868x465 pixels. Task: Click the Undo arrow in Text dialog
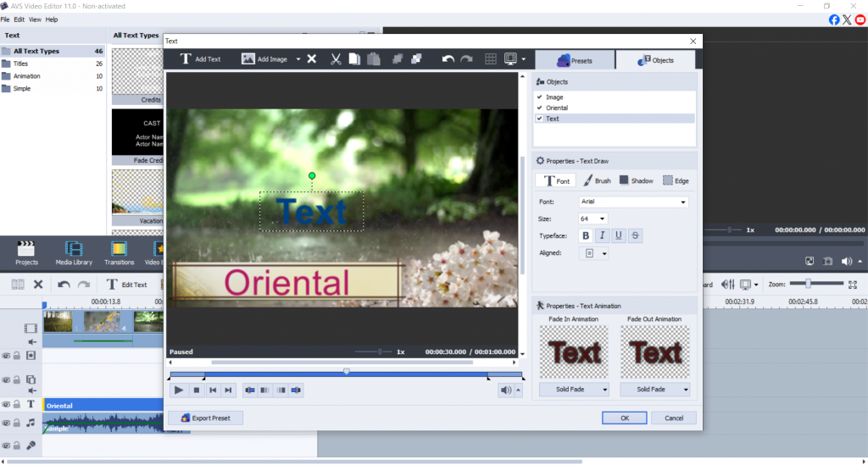(448, 59)
